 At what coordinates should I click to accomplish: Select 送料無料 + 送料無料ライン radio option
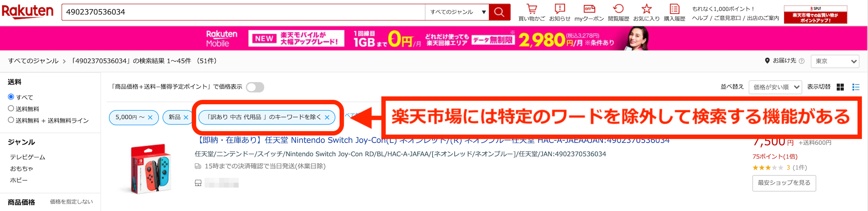click(x=11, y=120)
